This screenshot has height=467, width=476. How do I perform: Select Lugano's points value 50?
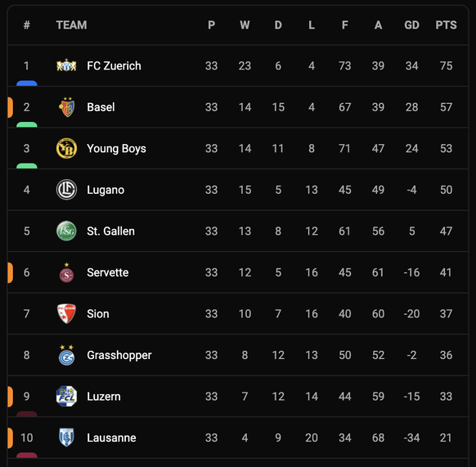446,190
